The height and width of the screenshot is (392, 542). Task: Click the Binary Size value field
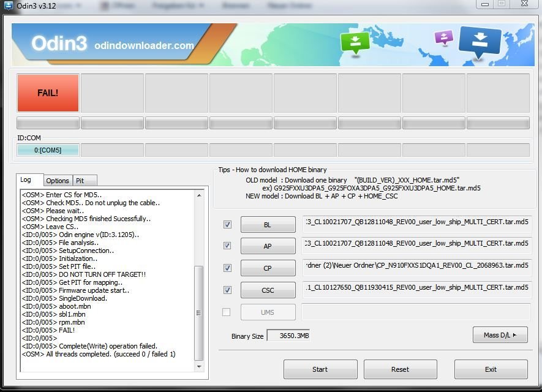pyautogui.click(x=288, y=336)
